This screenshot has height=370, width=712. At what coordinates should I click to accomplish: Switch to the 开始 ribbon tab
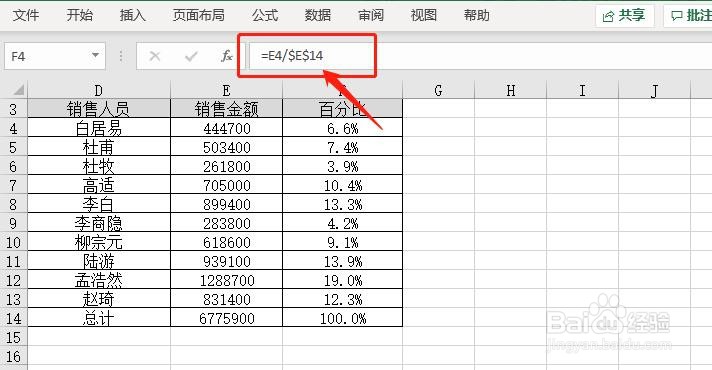point(79,15)
